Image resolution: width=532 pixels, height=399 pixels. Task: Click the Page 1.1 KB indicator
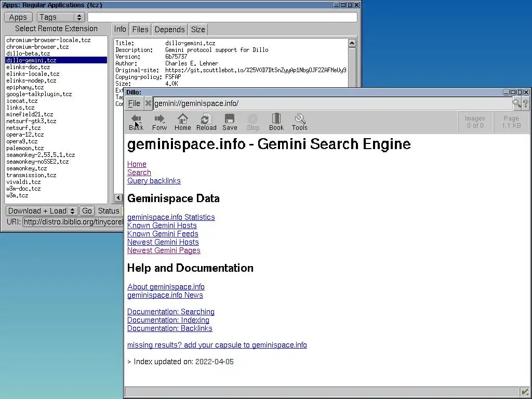coord(511,122)
